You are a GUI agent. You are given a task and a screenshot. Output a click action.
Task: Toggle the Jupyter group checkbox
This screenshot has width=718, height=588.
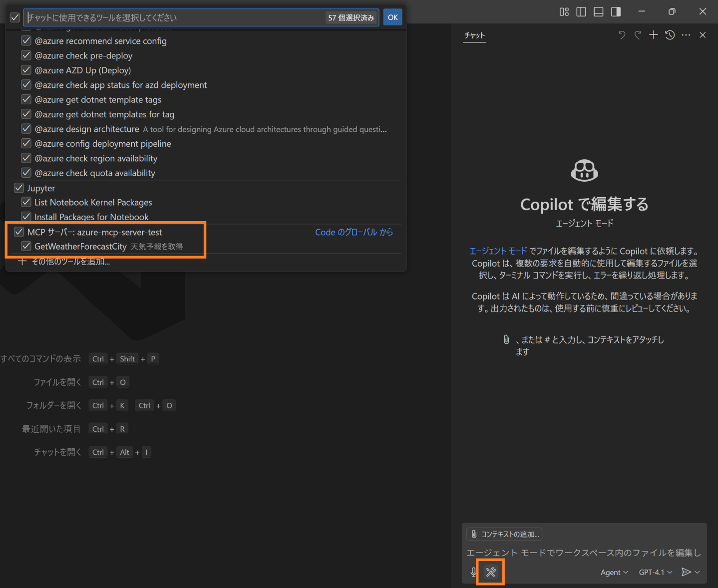(19, 188)
